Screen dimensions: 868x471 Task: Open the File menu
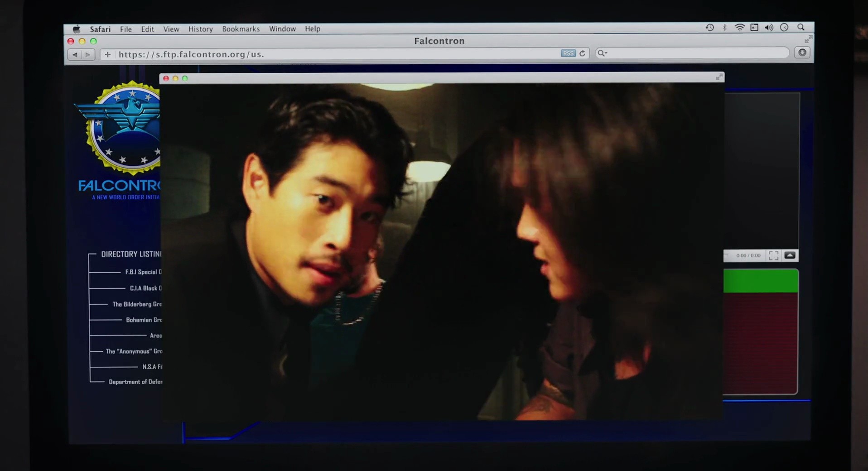(x=126, y=29)
